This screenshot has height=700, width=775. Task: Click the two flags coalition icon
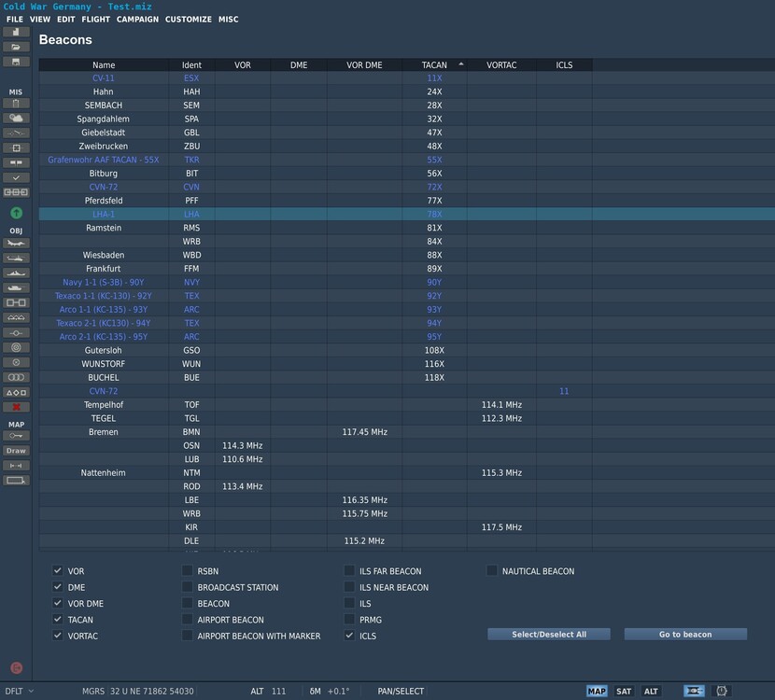click(x=16, y=162)
